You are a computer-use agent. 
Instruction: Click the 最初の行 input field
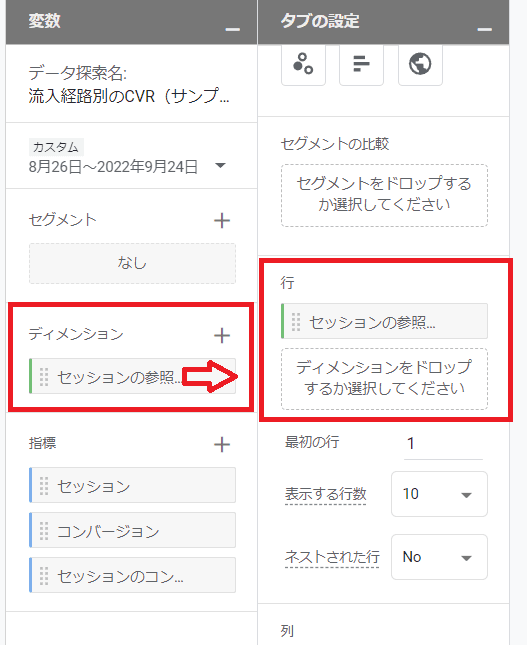coord(443,444)
